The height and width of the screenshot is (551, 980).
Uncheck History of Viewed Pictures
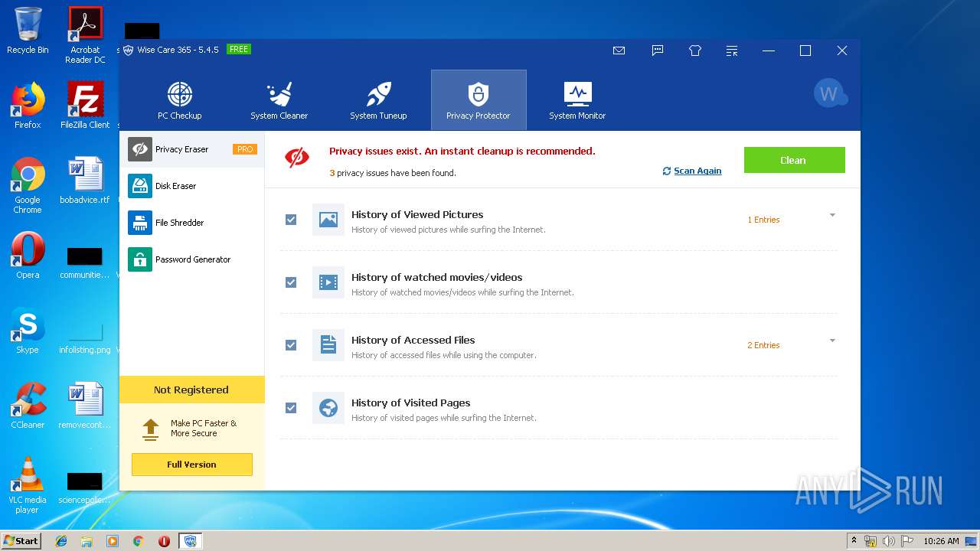pos(291,220)
